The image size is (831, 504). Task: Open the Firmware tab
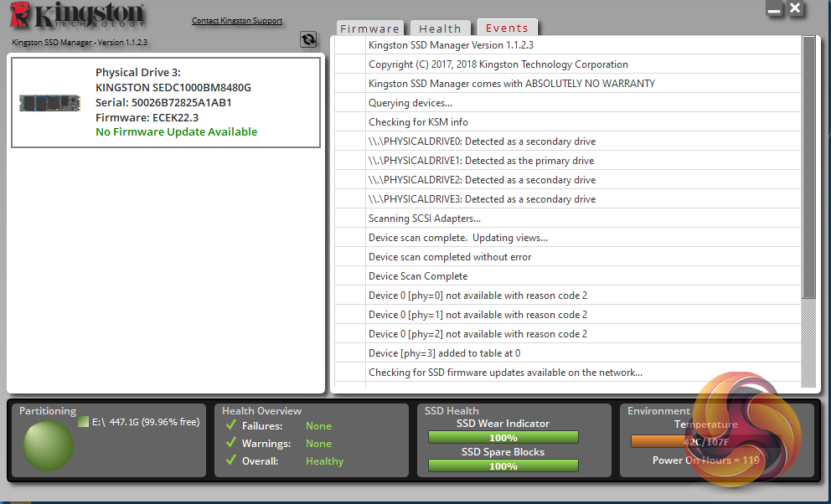point(370,28)
